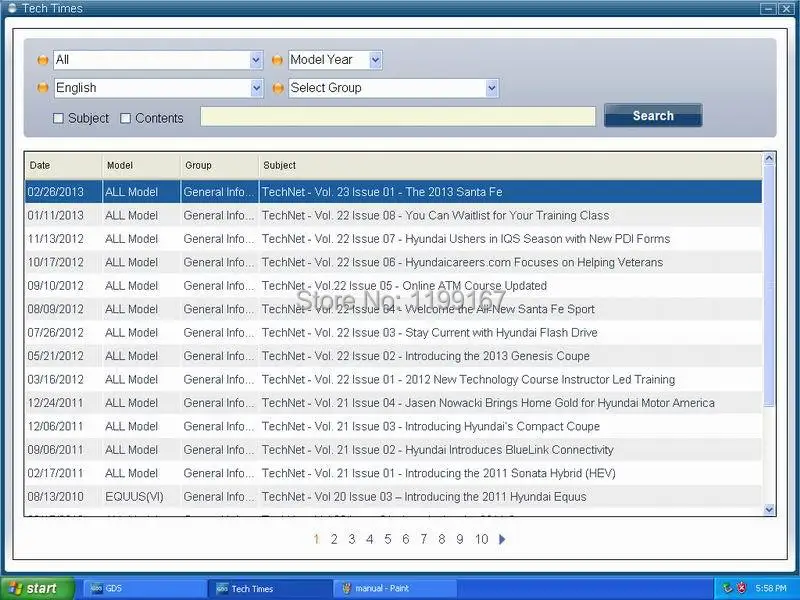Select 'Hyundai Introduces BlueLink Connectivity' row
Image resolution: width=800 pixels, height=600 pixels.
click(393, 449)
